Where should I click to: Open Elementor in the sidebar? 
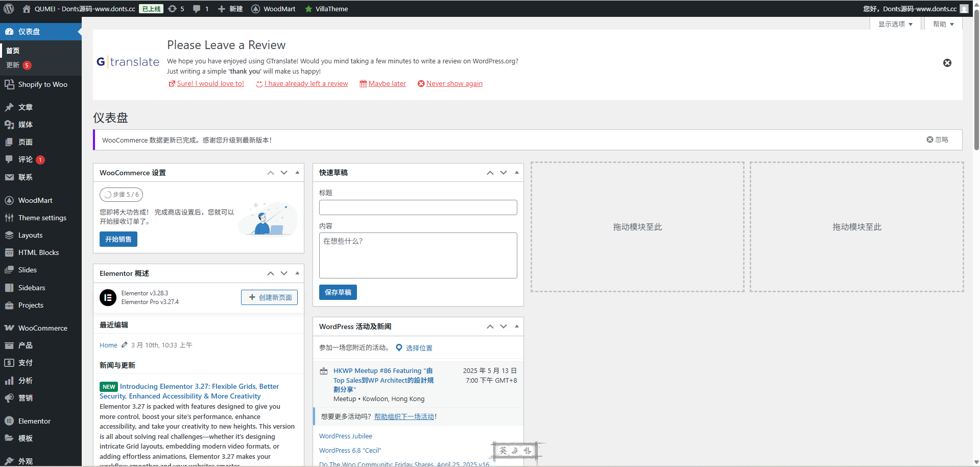coord(41,421)
